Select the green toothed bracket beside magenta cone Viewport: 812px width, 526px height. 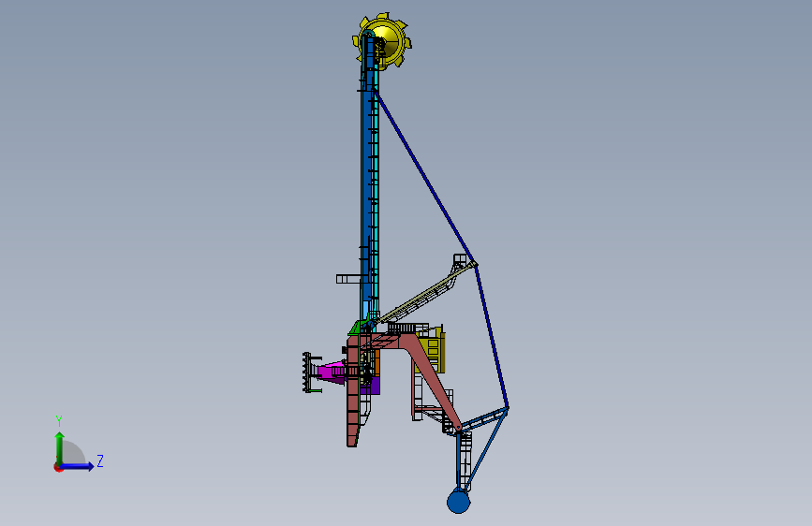coord(309,373)
